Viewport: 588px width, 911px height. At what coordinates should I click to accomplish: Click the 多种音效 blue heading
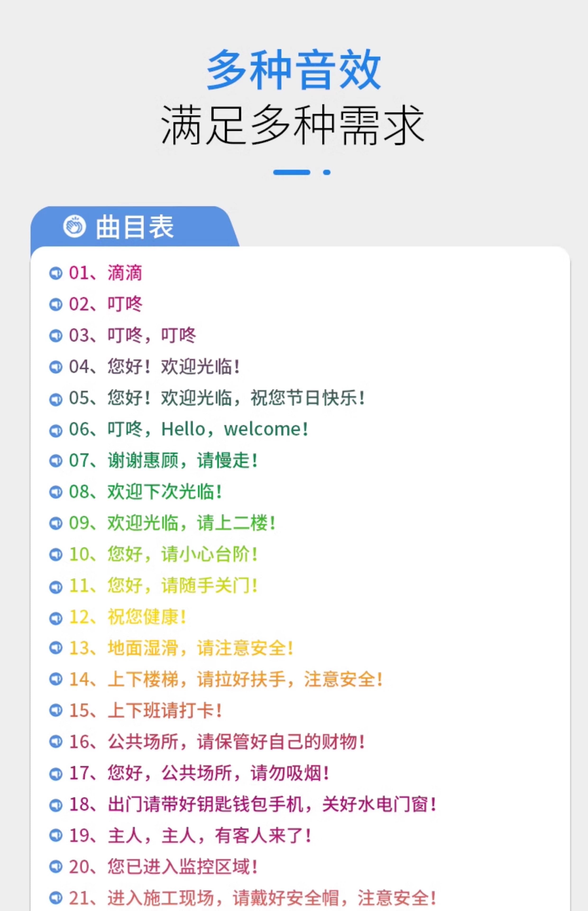click(x=294, y=70)
